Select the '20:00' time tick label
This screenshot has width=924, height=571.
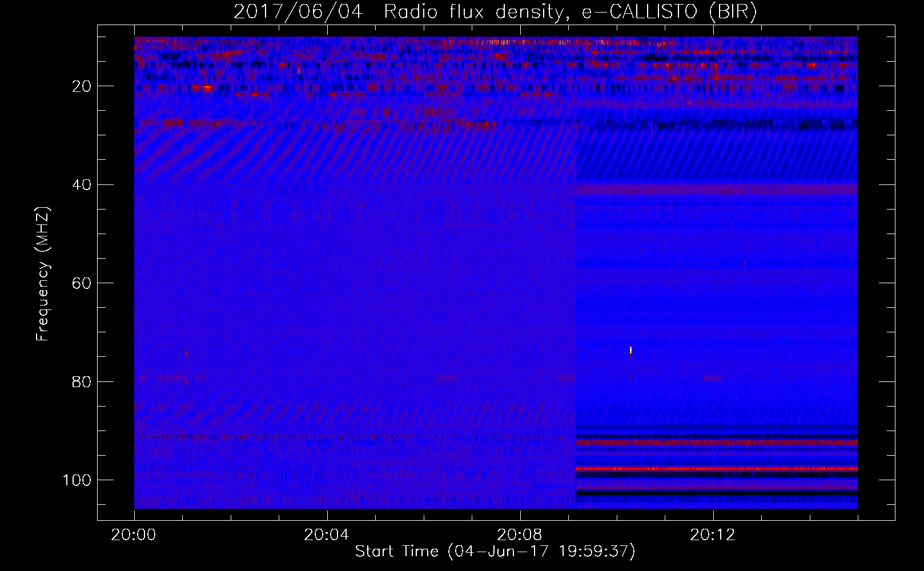[x=134, y=535]
